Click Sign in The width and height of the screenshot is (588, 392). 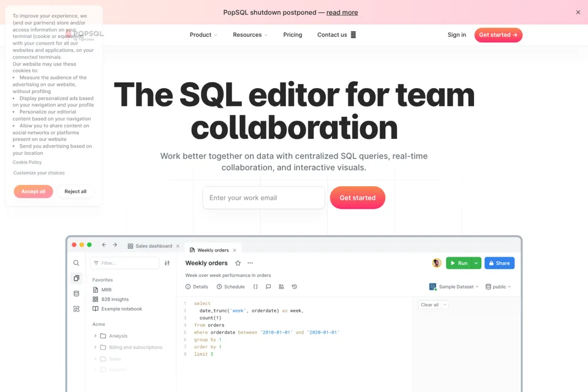tap(457, 35)
